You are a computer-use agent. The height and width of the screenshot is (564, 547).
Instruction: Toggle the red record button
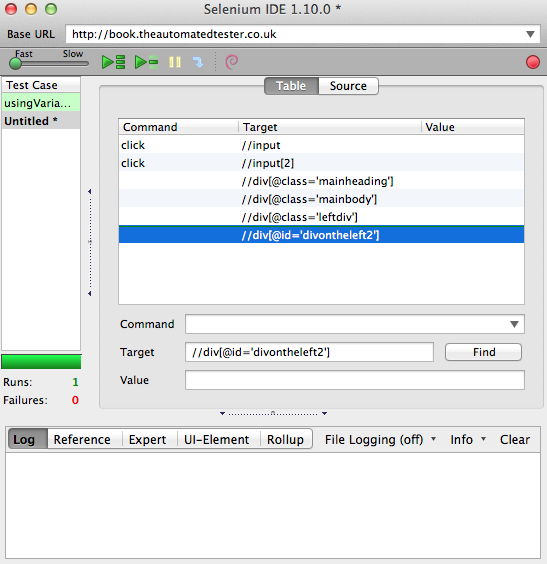(x=533, y=62)
